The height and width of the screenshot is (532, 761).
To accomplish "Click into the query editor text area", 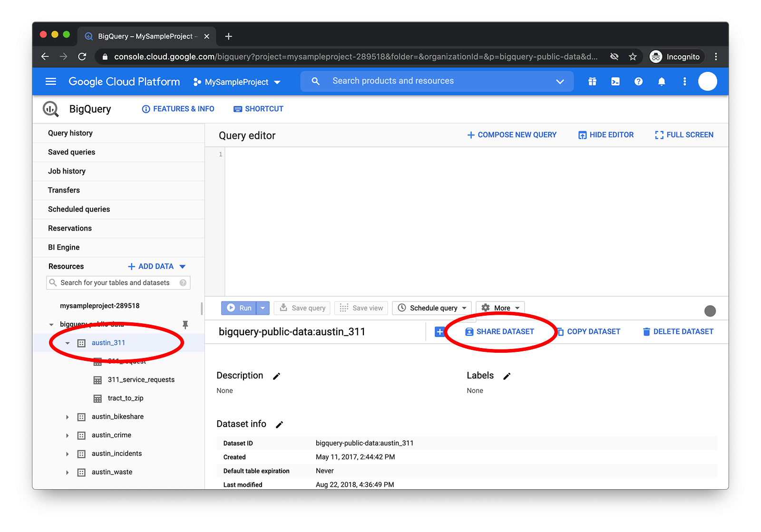I will [476, 222].
